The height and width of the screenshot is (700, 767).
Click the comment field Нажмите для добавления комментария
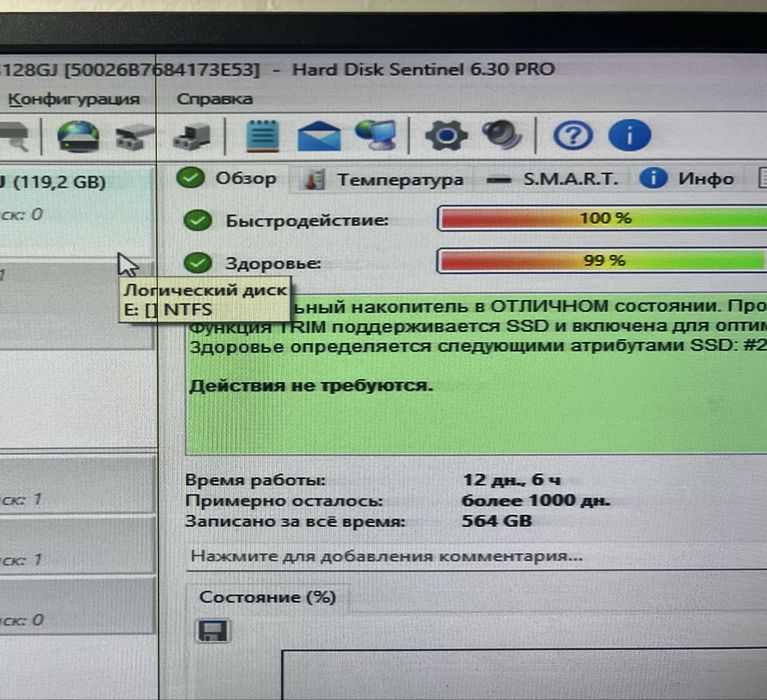point(477,557)
